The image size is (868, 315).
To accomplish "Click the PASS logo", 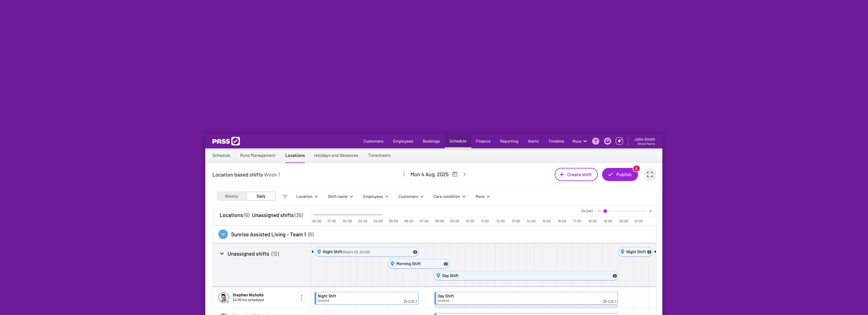I will pos(226,141).
